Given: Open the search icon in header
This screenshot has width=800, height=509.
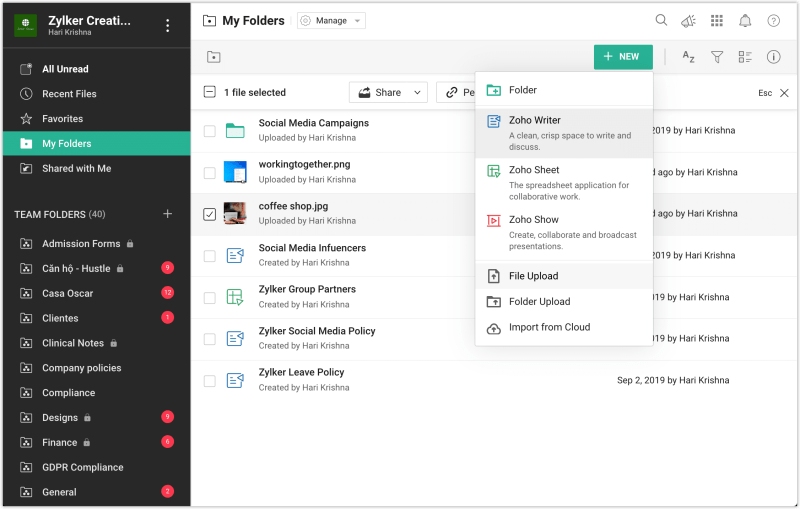Looking at the screenshot, I should click(661, 20).
